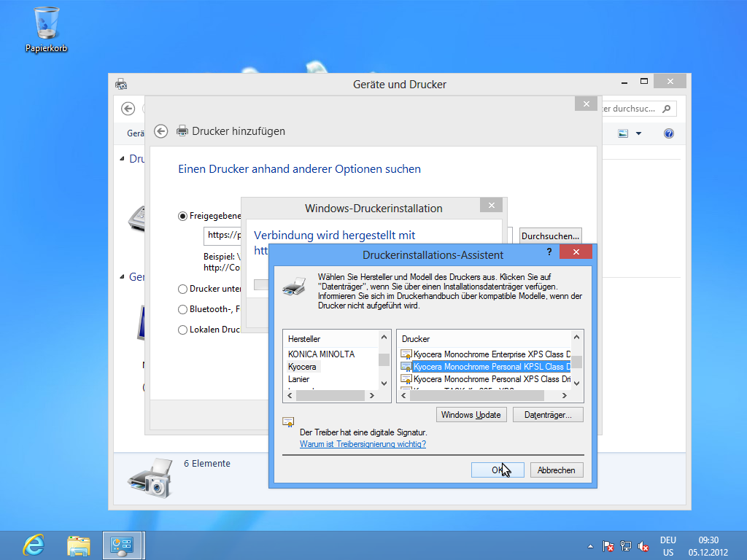Click the Drucker column header

pyautogui.click(x=484, y=339)
